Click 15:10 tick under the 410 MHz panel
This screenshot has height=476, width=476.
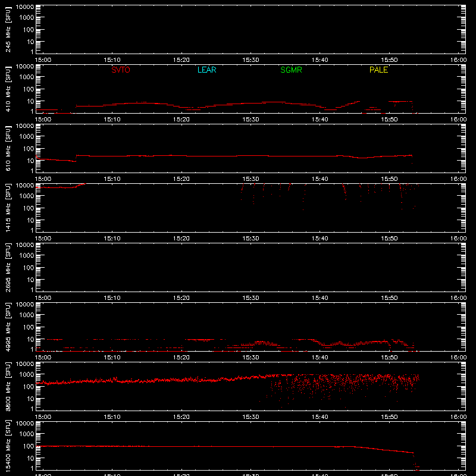coord(112,120)
